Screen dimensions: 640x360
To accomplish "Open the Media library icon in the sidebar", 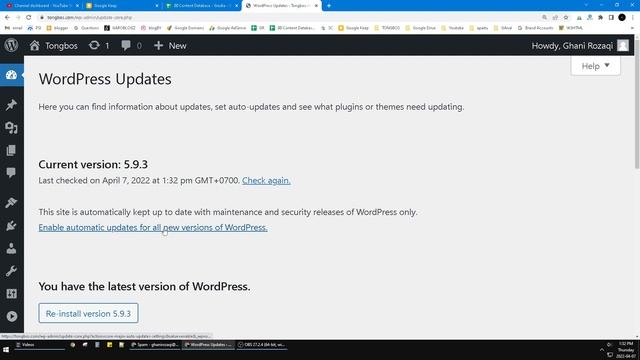I will click(x=11, y=128).
